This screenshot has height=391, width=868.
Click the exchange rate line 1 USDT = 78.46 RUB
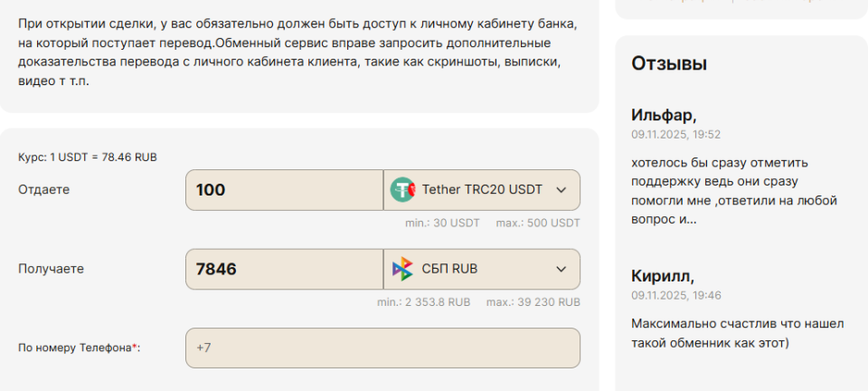coord(88,157)
